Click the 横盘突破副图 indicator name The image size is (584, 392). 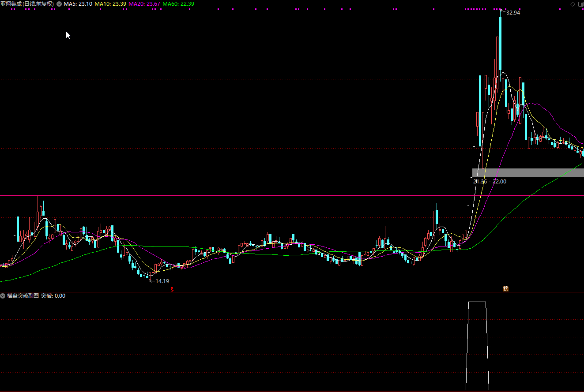pyautogui.click(x=23, y=296)
